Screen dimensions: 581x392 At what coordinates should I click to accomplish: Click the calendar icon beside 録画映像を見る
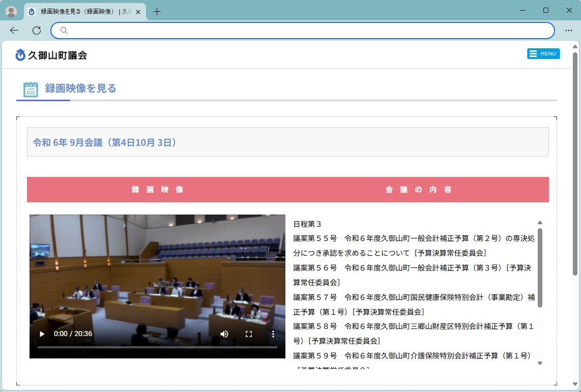click(31, 89)
